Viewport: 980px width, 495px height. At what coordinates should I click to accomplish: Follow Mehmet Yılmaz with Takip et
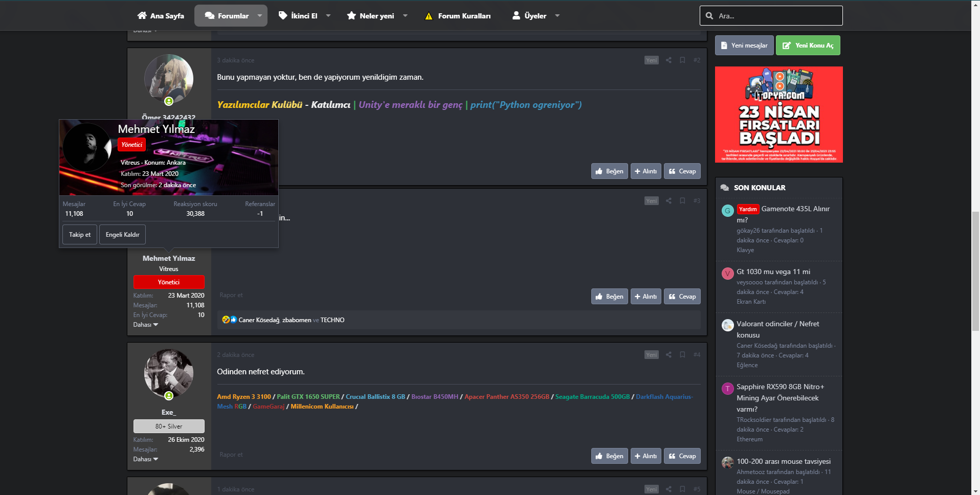(80, 235)
